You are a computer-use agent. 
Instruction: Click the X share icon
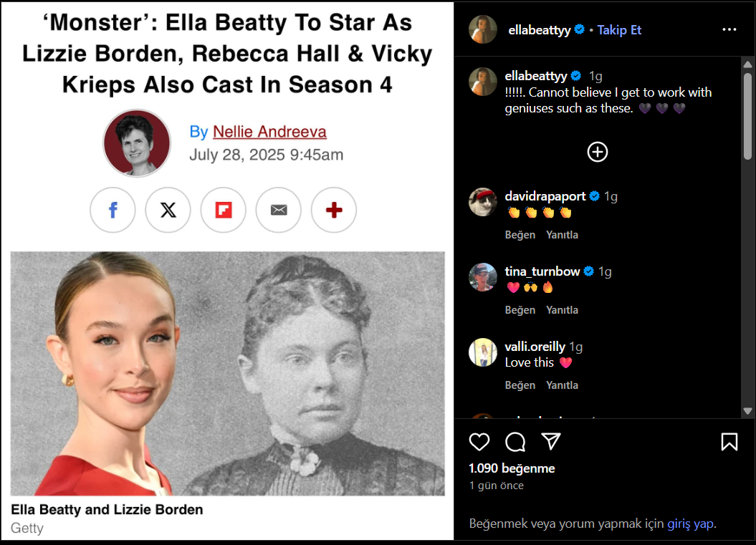tap(168, 210)
